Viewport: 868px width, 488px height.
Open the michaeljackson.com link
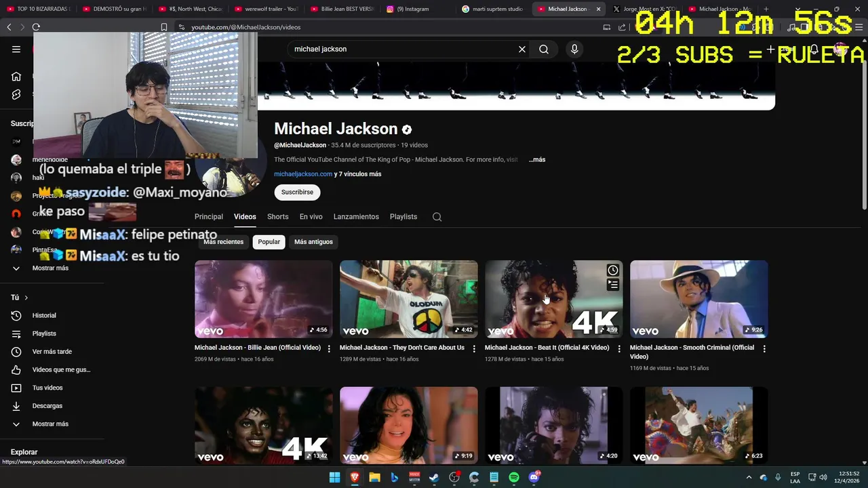(303, 174)
